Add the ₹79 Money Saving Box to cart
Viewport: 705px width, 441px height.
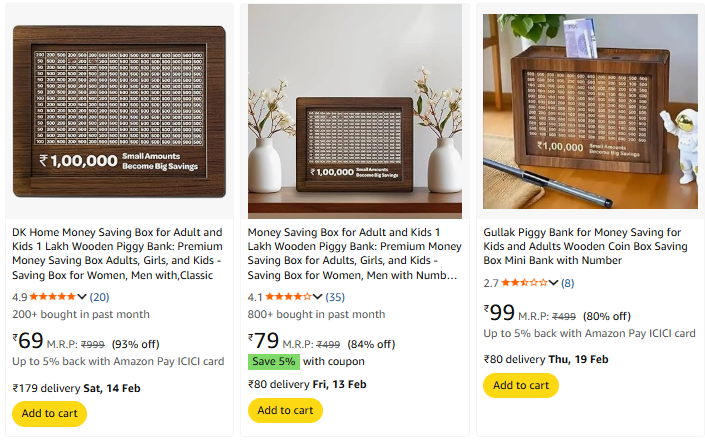coord(285,410)
